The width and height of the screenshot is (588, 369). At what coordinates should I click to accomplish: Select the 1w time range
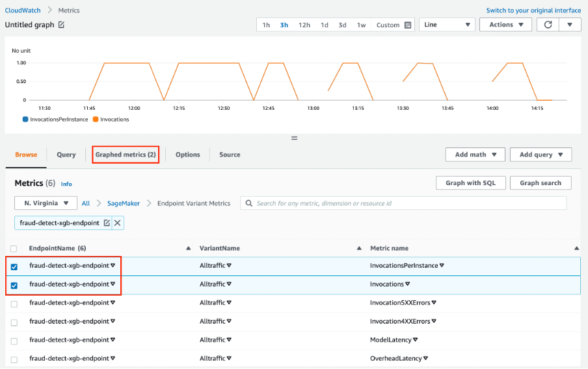[361, 25]
